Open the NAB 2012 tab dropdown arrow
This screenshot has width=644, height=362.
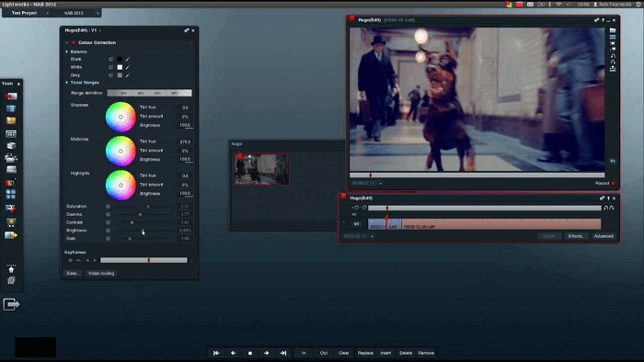point(98,13)
